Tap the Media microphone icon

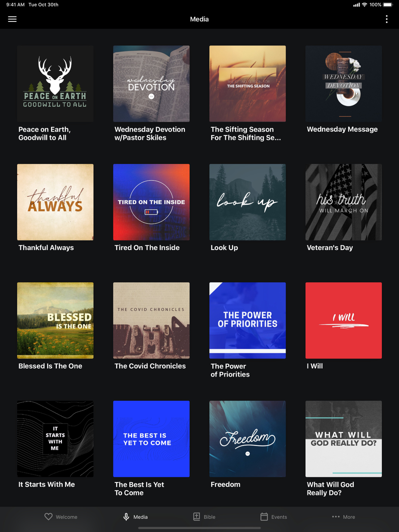[x=126, y=516]
